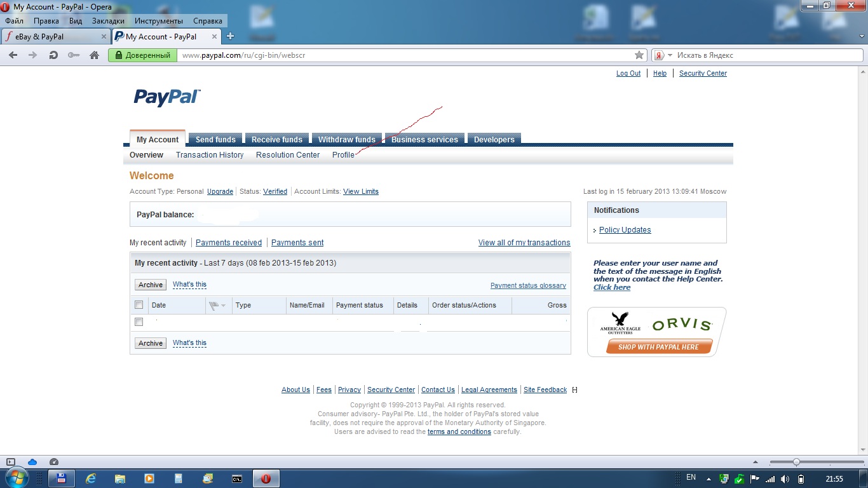
Task: Adjust the page zoom slider
Action: click(x=796, y=462)
